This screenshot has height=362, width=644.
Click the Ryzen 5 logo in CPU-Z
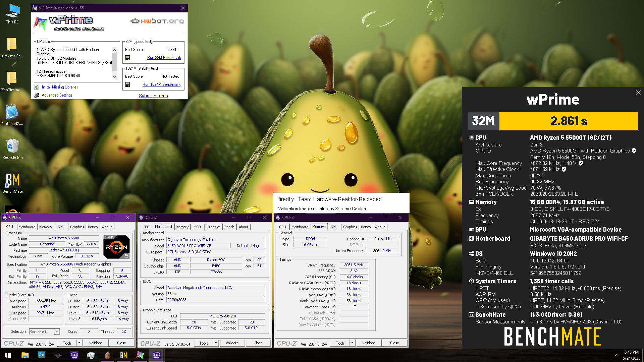[x=116, y=247]
